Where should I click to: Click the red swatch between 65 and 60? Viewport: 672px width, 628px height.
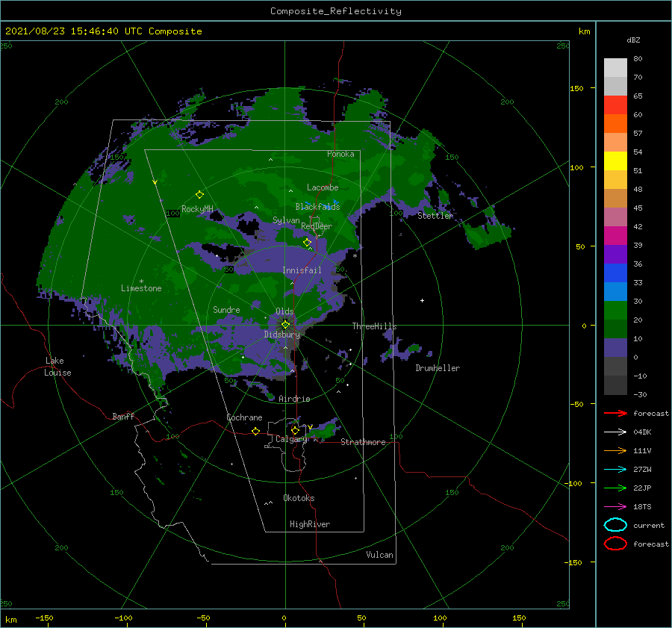[615, 105]
